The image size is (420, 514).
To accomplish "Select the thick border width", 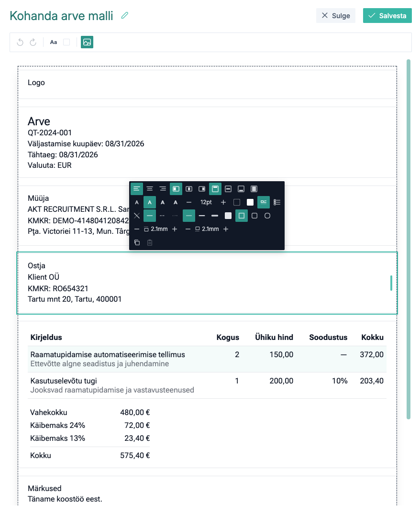I will (215, 216).
